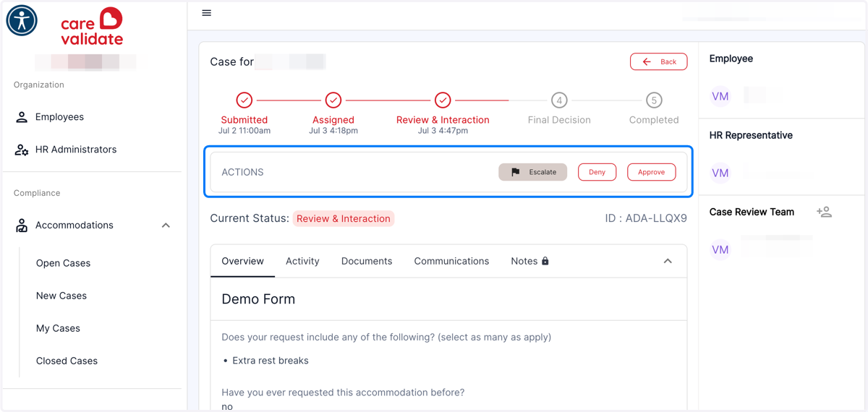Viewport: 868px width, 412px height.
Task: Click the Approve button
Action: [652, 172]
